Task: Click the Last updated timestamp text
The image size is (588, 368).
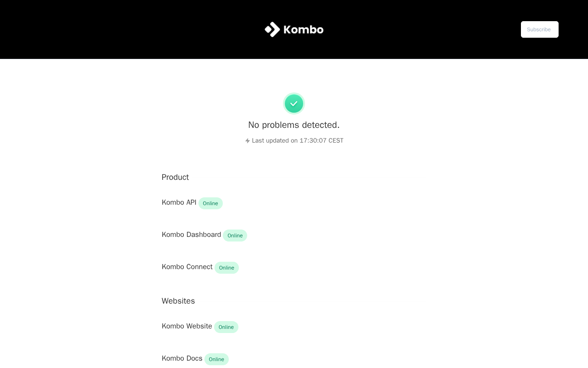Action: coord(298,141)
